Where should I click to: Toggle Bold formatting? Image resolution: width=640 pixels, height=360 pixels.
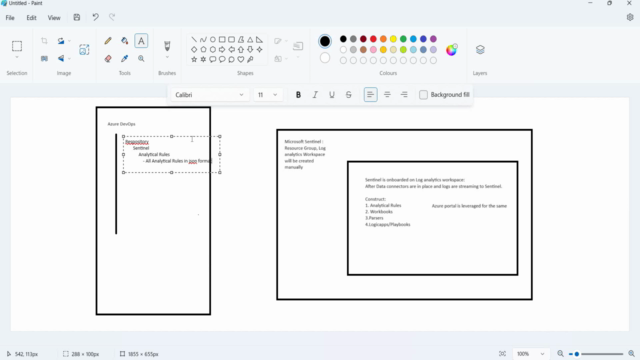click(x=298, y=95)
